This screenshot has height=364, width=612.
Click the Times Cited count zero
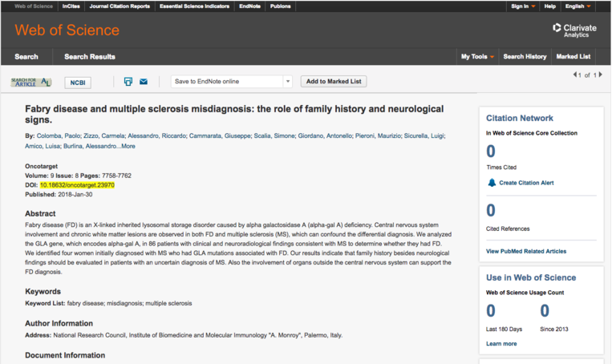491,152
